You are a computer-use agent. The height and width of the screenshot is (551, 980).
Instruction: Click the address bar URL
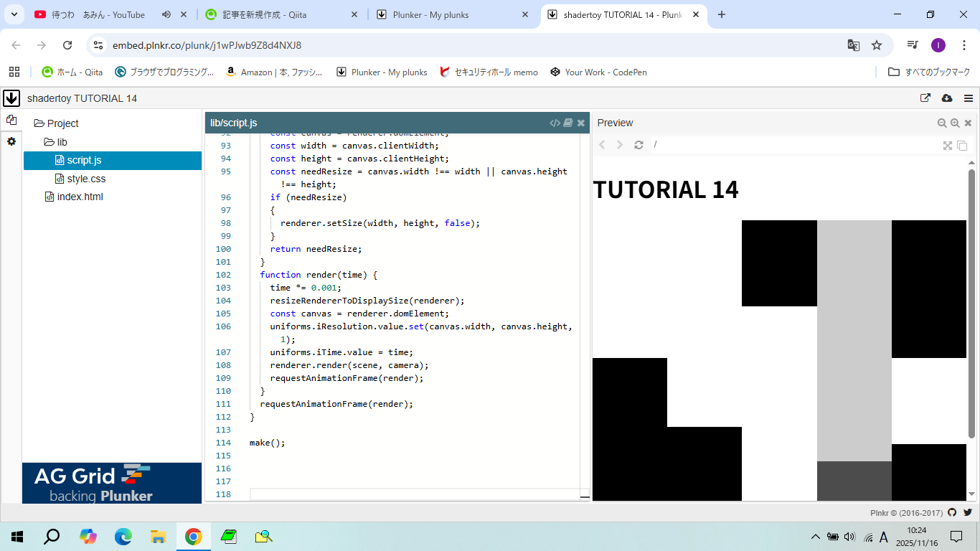[x=207, y=45]
